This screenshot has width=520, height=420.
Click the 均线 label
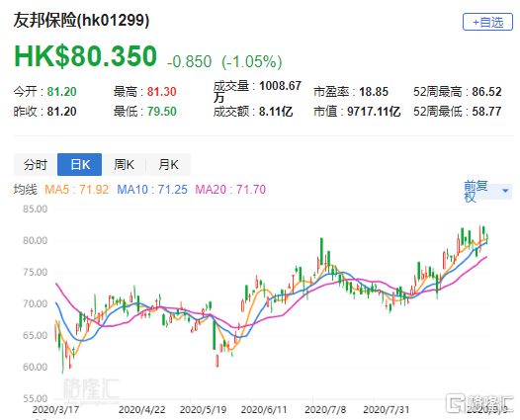25,190
